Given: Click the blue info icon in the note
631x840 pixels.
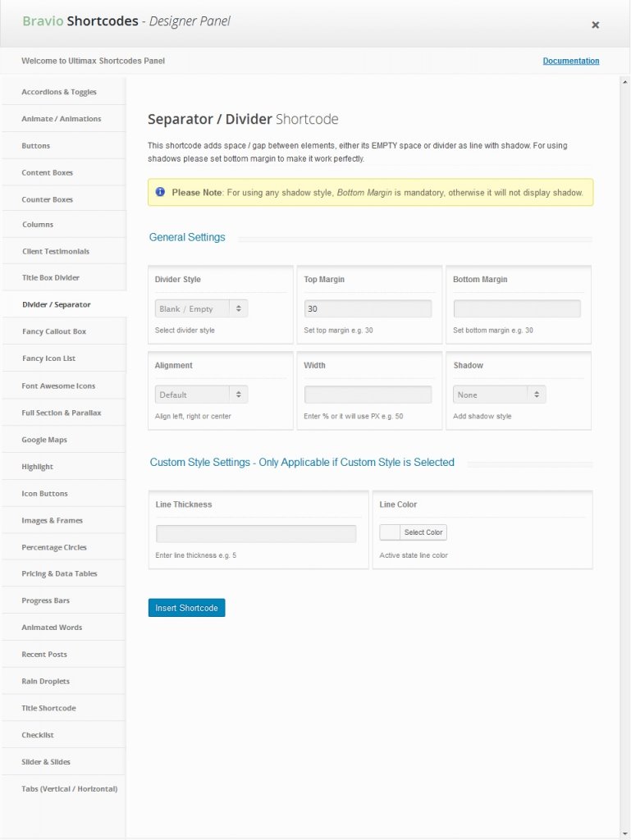Looking at the screenshot, I should [160, 192].
